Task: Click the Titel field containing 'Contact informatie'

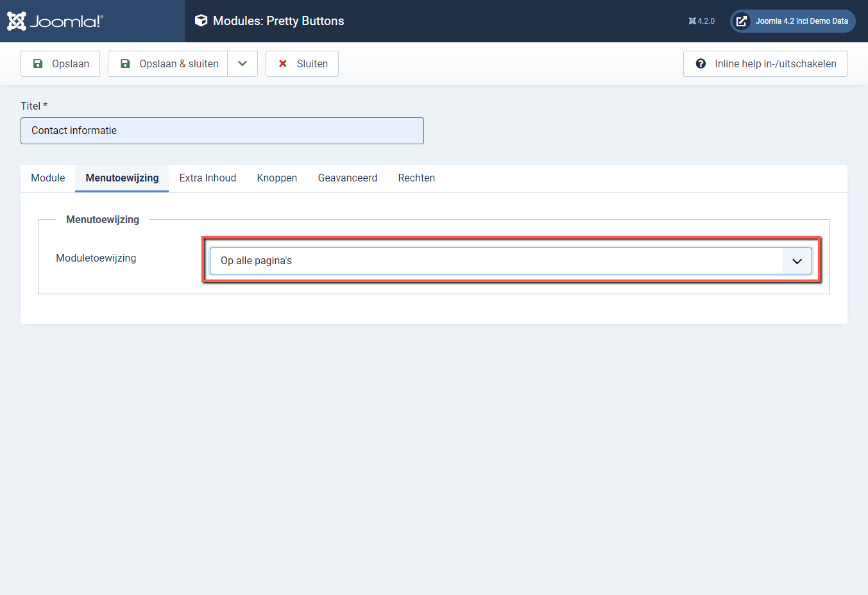Action: 222,130
